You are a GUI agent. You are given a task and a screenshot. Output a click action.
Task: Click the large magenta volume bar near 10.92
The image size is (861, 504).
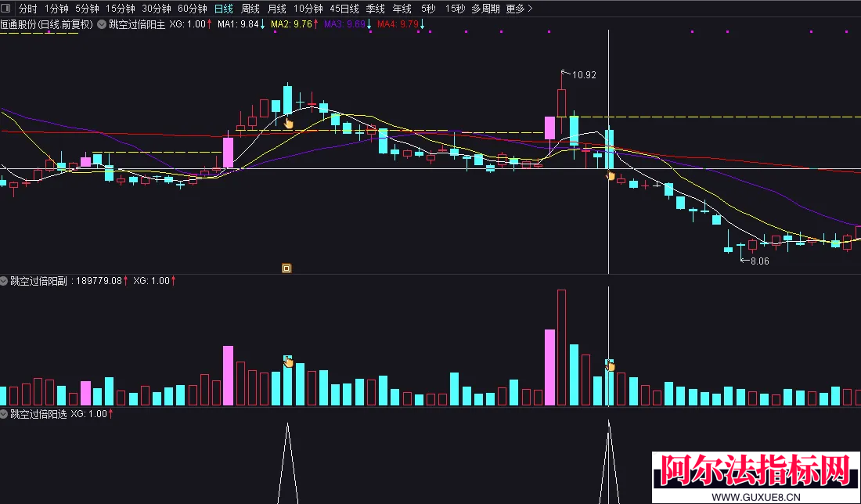[x=549, y=367]
